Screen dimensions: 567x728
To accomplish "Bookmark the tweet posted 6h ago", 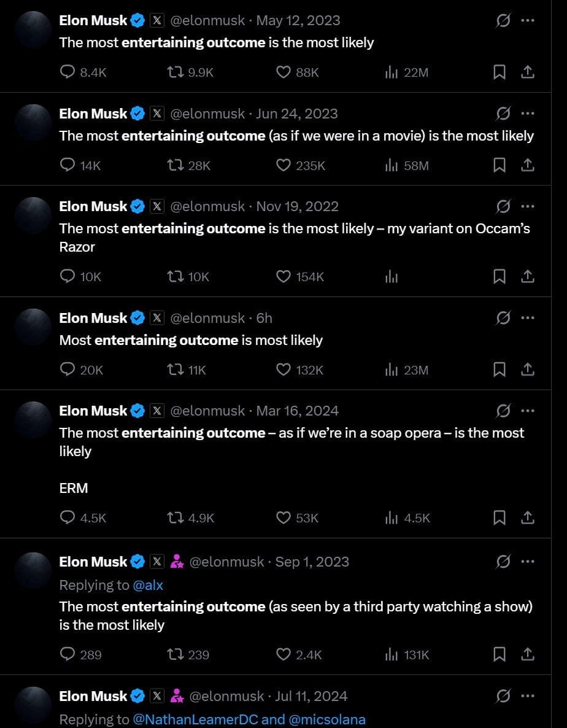I will point(499,370).
